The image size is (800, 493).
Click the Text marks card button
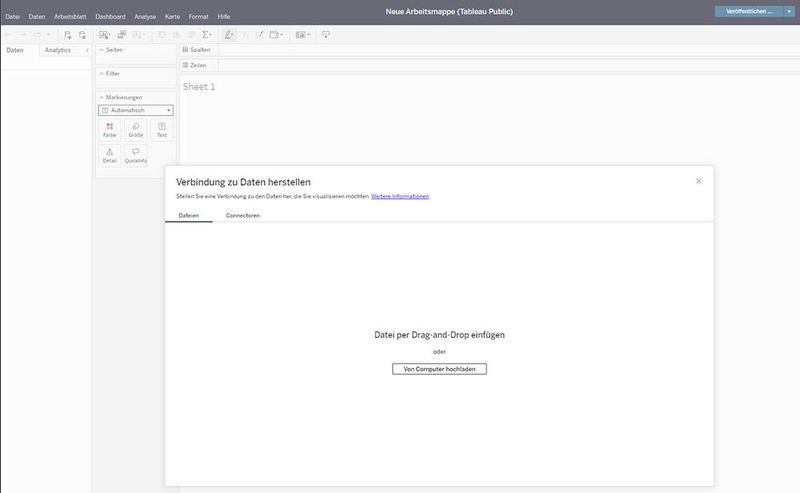coord(161,130)
